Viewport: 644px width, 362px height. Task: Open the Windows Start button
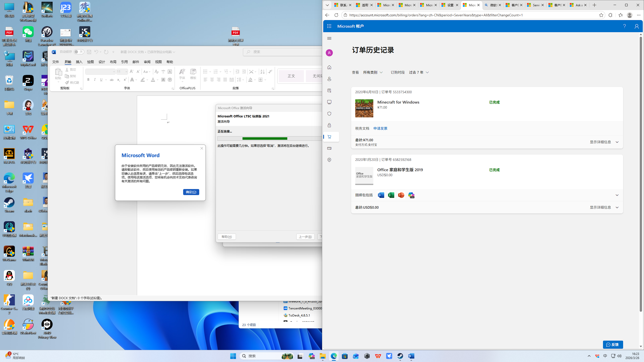pyautogui.click(x=233, y=356)
